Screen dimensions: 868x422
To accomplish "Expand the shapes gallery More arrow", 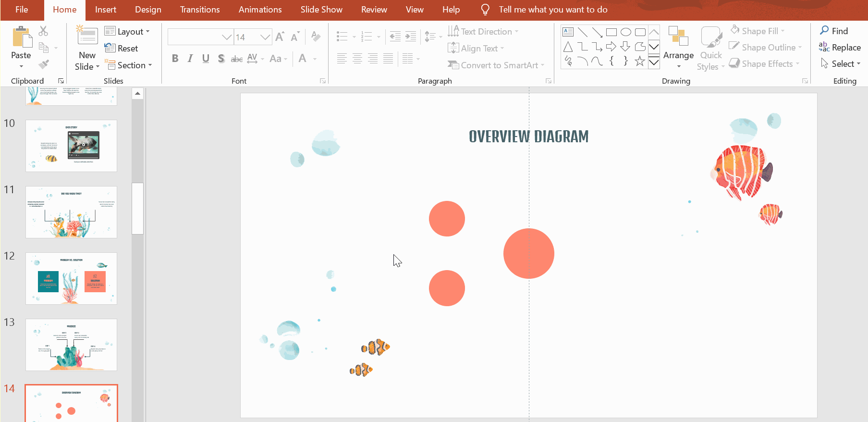I will coord(654,62).
